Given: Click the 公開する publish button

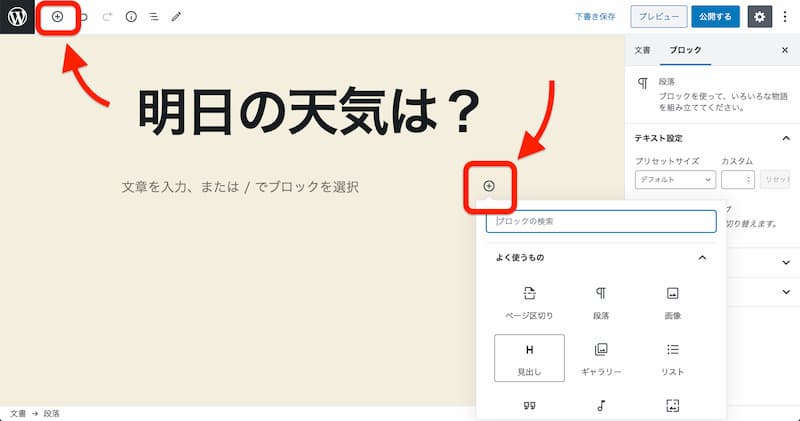Looking at the screenshot, I should [x=715, y=17].
